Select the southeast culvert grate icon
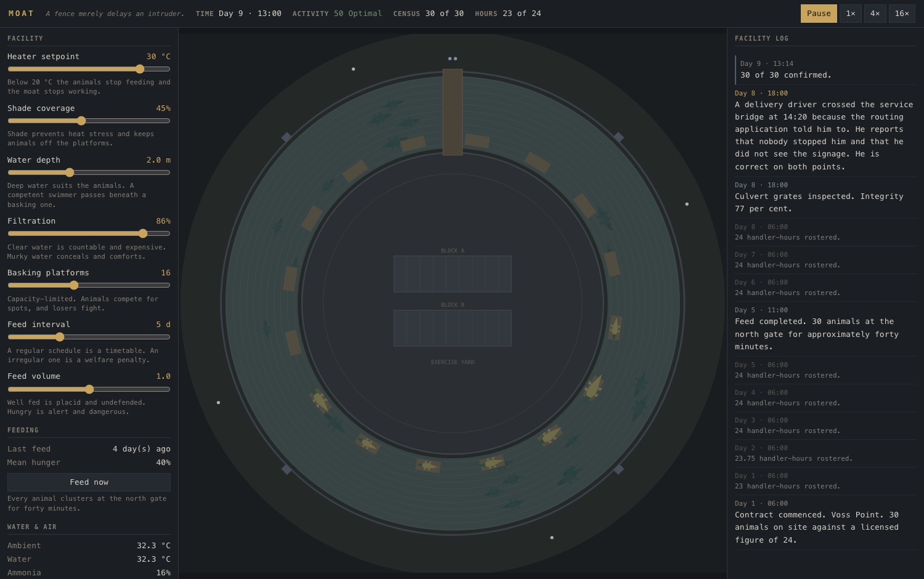Image resolution: width=924 pixels, height=579 pixels. pos(618,469)
